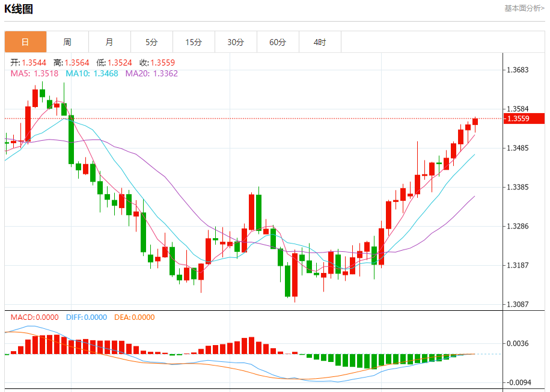This screenshot has width=550, height=392.
Task: Click the red 1.3559 current price tag
Action: point(524,118)
